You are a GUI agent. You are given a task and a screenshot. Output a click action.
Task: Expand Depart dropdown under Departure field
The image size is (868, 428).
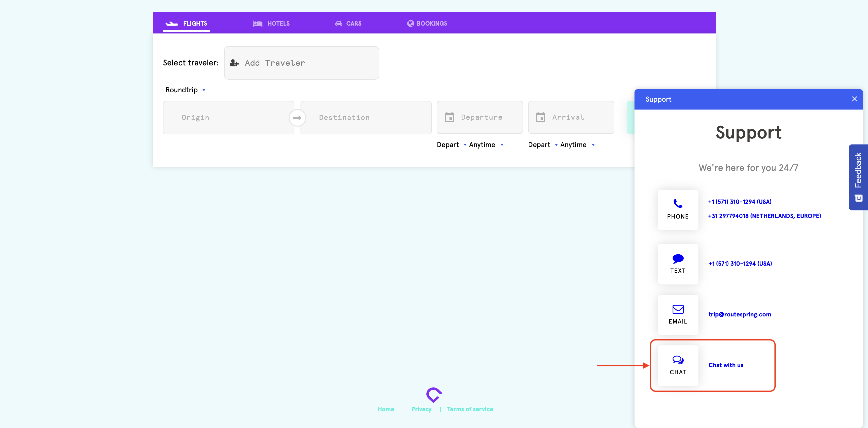point(452,145)
